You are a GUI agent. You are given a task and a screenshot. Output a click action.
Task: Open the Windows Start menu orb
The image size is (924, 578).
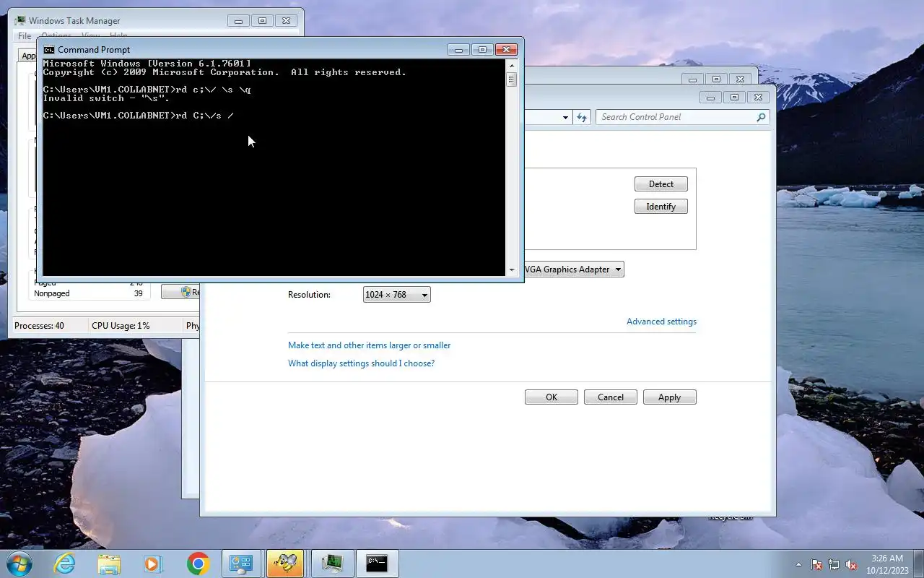coord(19,564)
